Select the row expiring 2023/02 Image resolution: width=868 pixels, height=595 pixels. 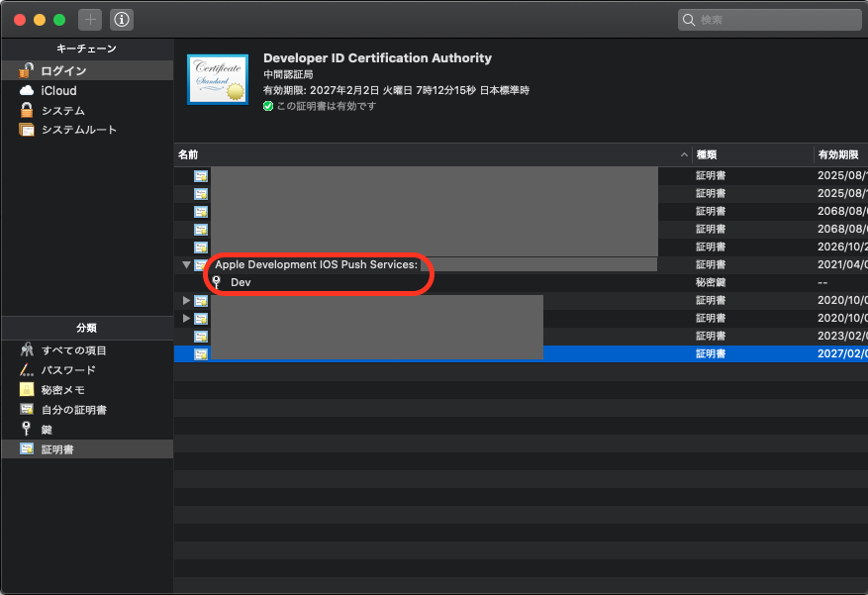tap(521, 336)
